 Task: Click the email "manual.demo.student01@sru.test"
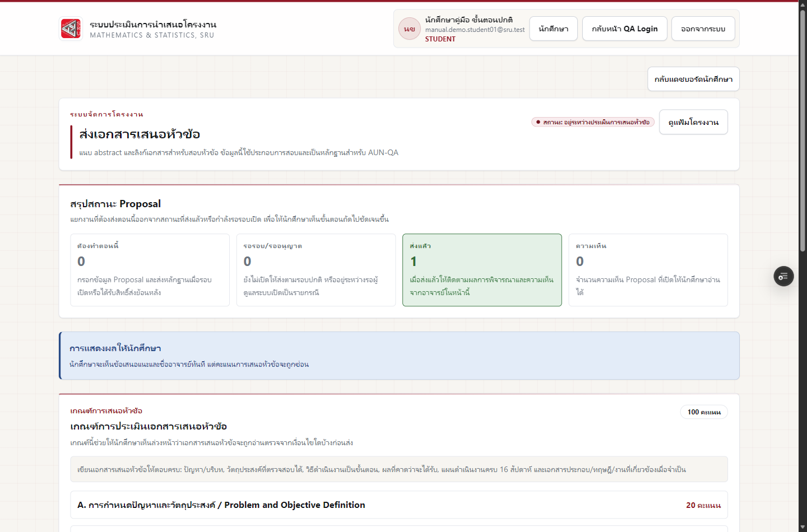pos(475,30)
